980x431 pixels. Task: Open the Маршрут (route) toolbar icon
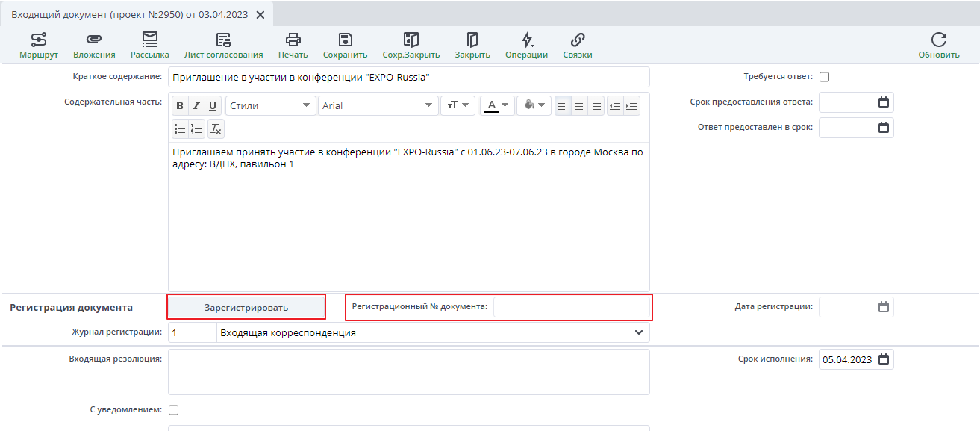[38, 45]
